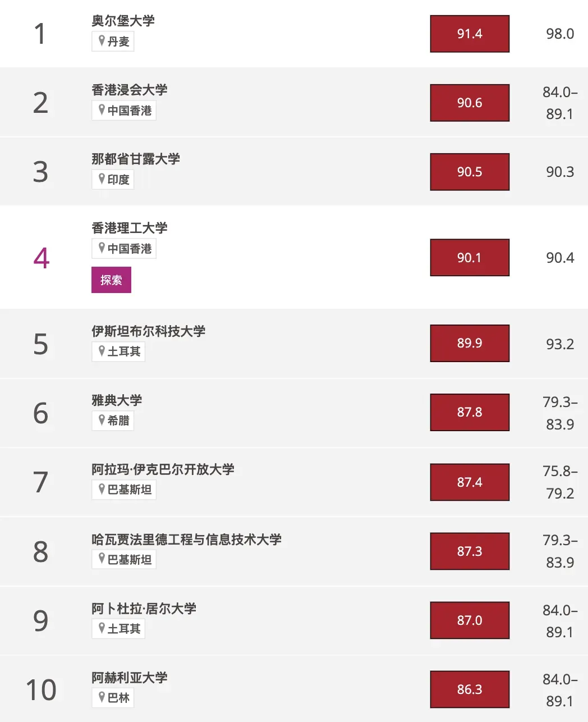Image resolution: width=588 pixels, height=722 pixels.
Task: Click the location pin icon beside 丹麦
Action: (x=102, y=40)
